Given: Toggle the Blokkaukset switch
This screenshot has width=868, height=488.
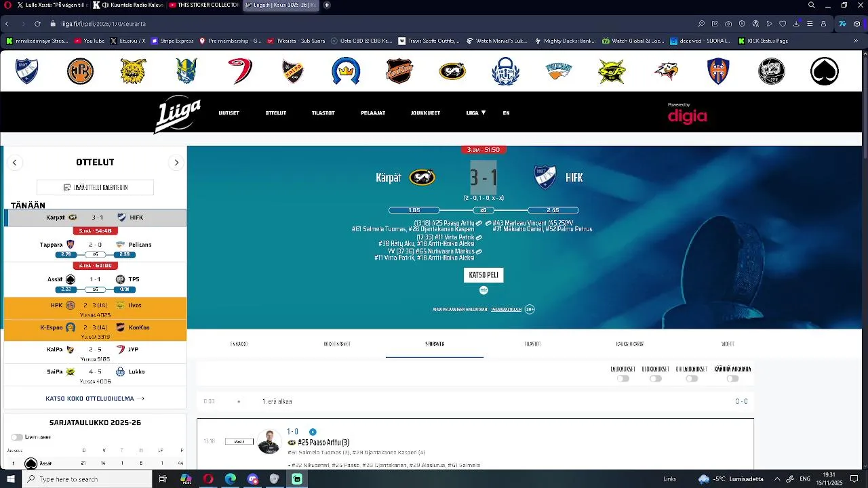Looking at the screenshot, I should click(x=656, y=379).
